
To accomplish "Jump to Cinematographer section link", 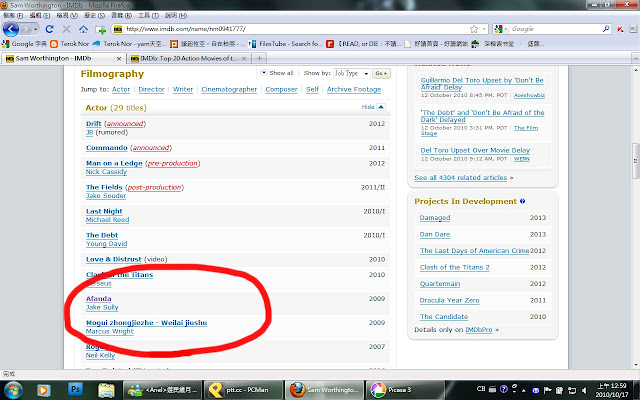I will click(229, 89).
